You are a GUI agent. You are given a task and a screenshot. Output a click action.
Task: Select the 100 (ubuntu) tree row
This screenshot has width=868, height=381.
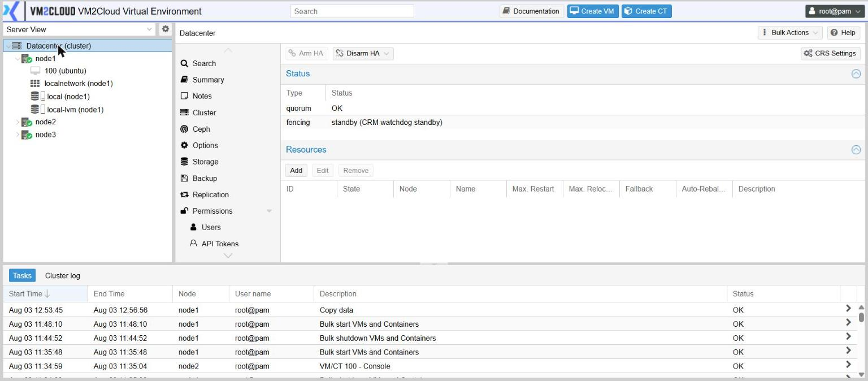tap(88, 71)
